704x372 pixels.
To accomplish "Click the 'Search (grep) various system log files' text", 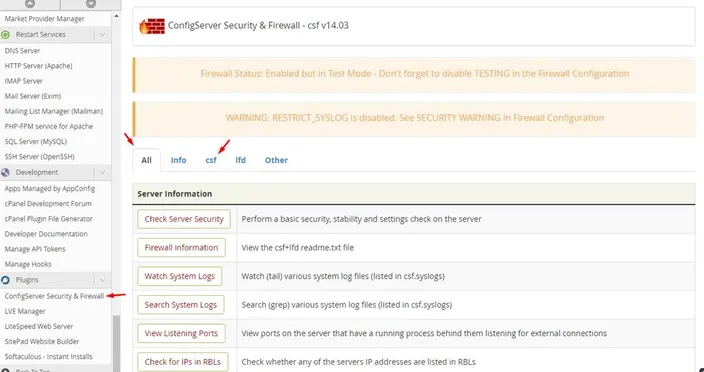I will coord(347,305).
